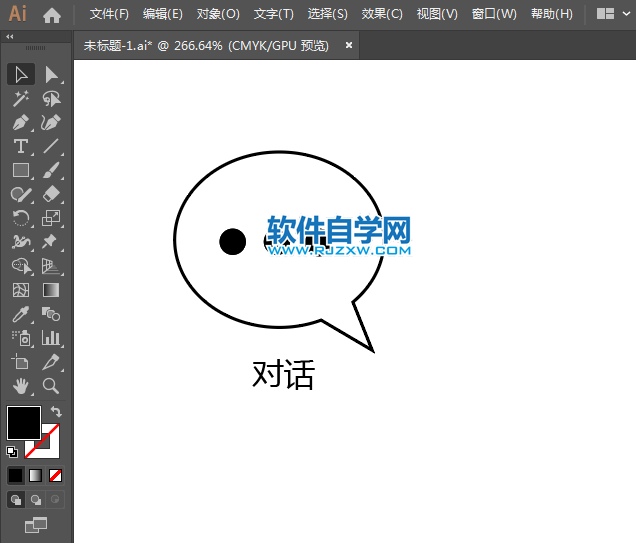Viewport: 636px width, 543px height.
Task: Expand the workspace layout dropdown chevron
Action: click(626, 14)
